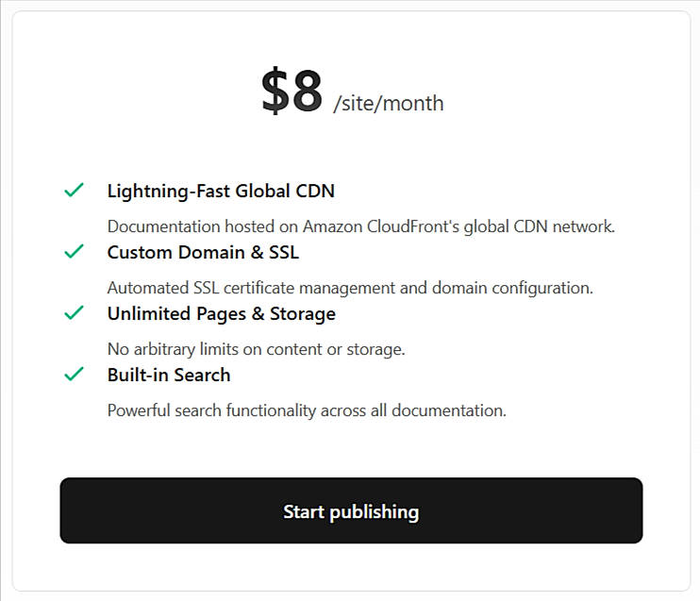
Task: Click the Lightning-Fast Global CDN heading
Action: [x=221, y=192]
